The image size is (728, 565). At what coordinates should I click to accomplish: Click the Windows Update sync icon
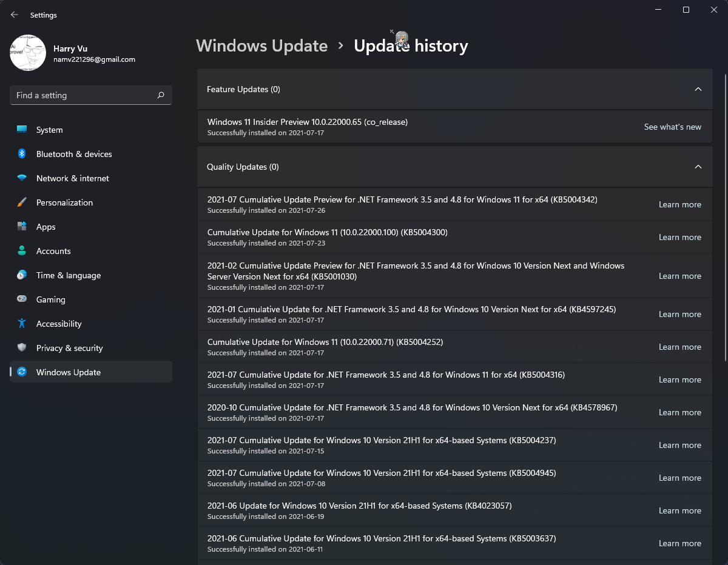(22, 372)
